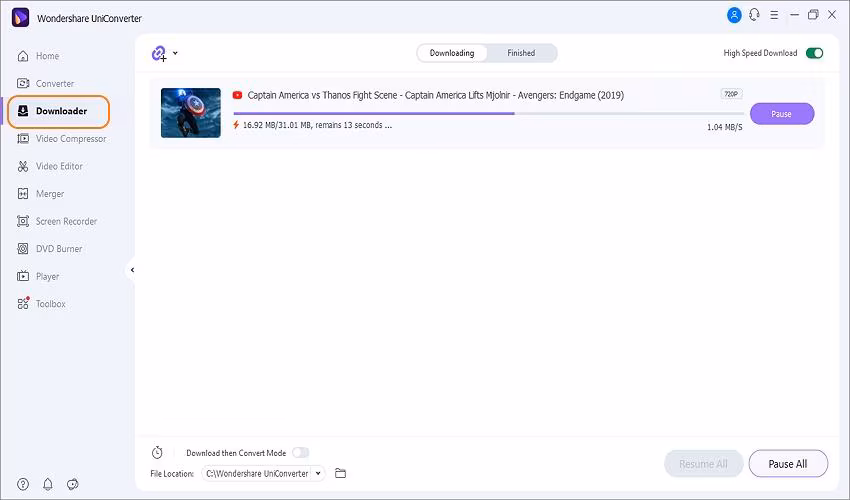The image size is (850, 500).
Task: Click the Wondershare UniConverter logo icon
Action: point(21,17)
